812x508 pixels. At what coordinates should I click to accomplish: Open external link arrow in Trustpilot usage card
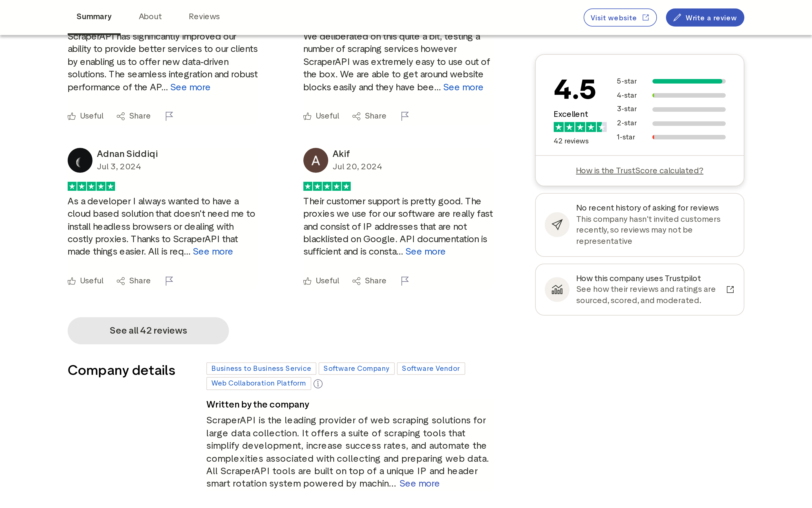pyautogui.click(x=730, y=289)
